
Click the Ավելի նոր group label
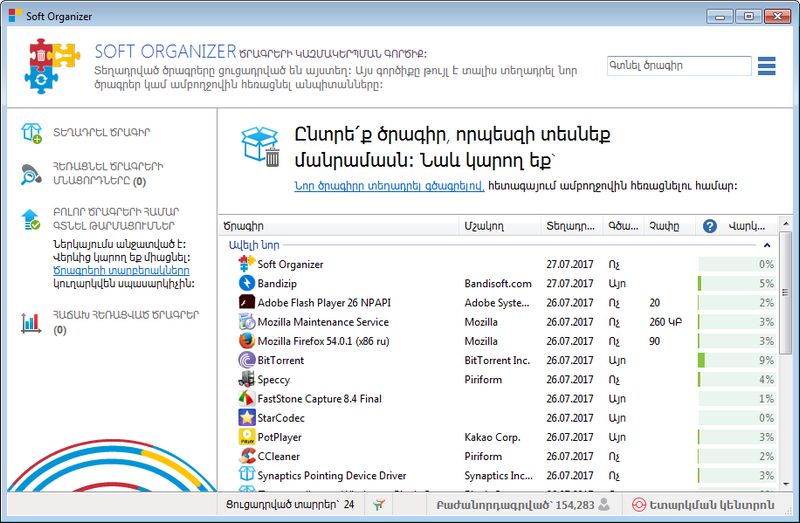[254, 245]
